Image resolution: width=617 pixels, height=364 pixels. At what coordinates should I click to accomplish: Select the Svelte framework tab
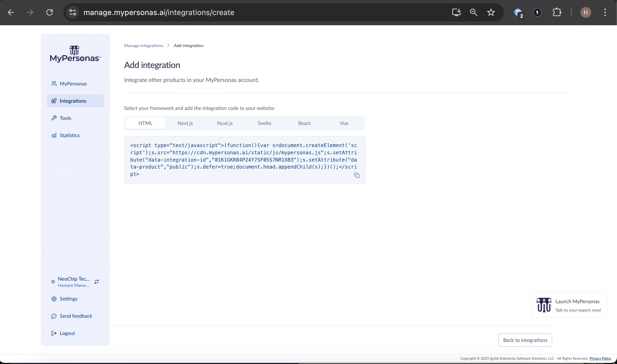pyautogui.click(x=265, y=123)
